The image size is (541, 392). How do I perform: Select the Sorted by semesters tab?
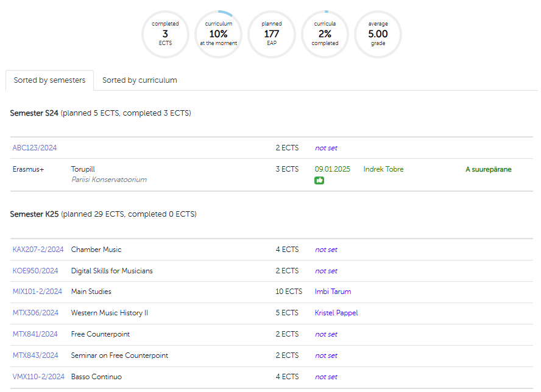49,80
